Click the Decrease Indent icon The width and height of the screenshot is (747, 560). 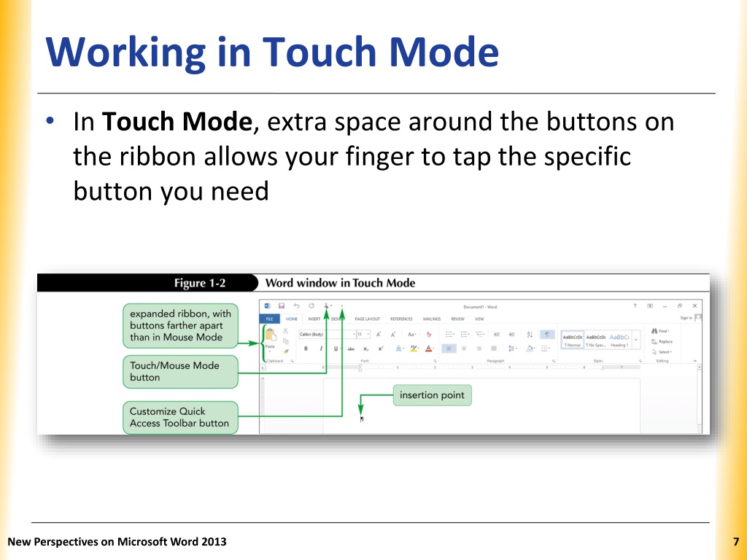497,334
